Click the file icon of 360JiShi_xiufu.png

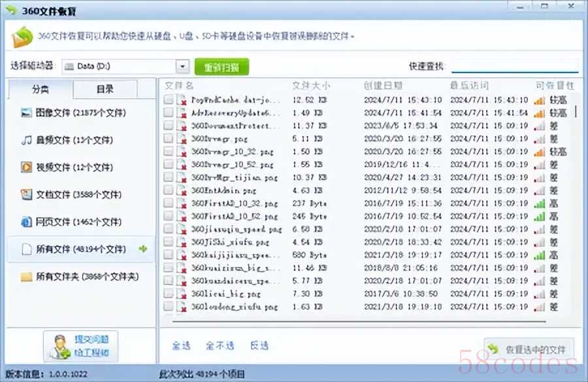(182, 242)
